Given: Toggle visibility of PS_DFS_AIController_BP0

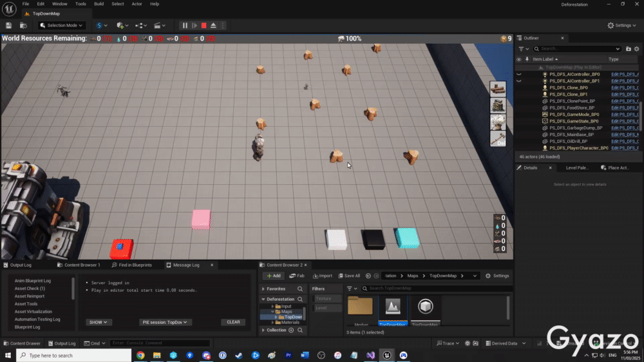Looking at the screenshot, I should [x=519, y=74].
